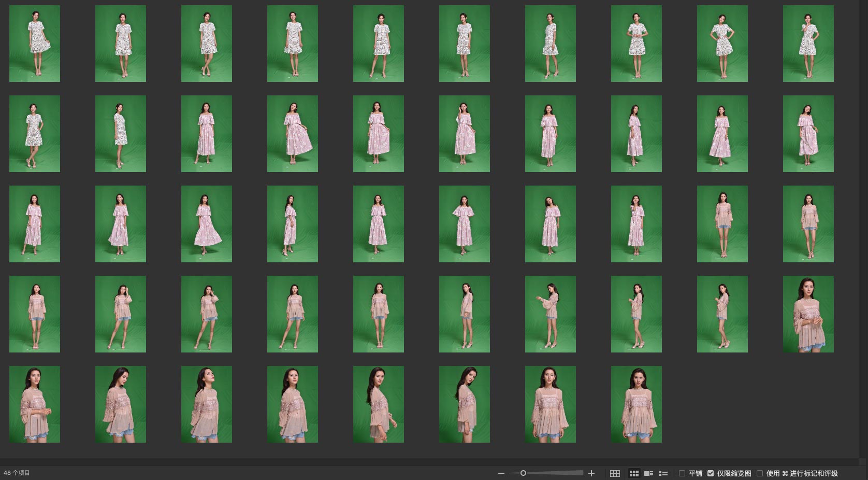Switch to list view icon

tap(663, 473)
